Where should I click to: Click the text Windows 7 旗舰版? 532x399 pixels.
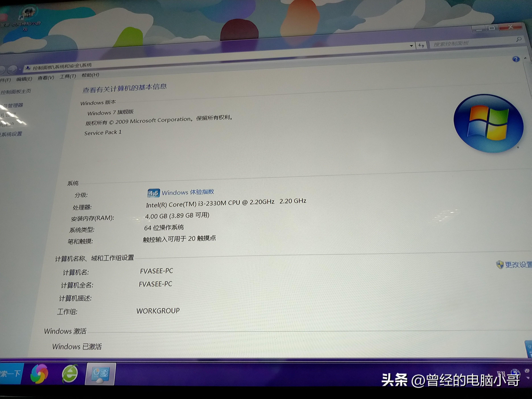tap(110, 112)
